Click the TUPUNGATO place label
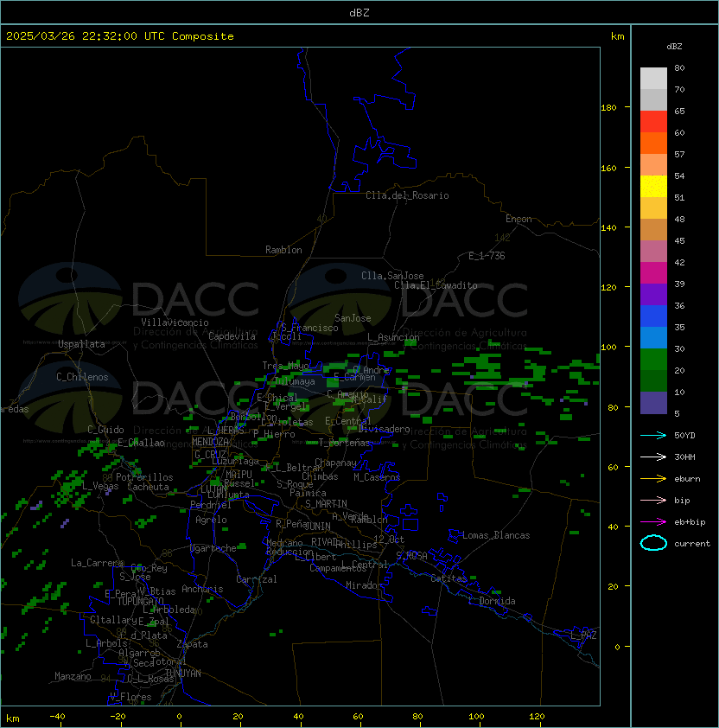 (140, 601)
